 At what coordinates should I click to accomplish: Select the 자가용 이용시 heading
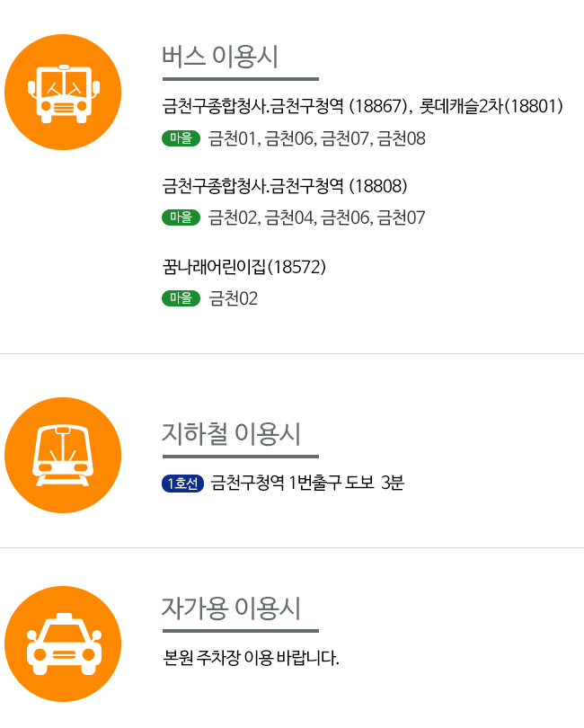click(x=231, y=608)
